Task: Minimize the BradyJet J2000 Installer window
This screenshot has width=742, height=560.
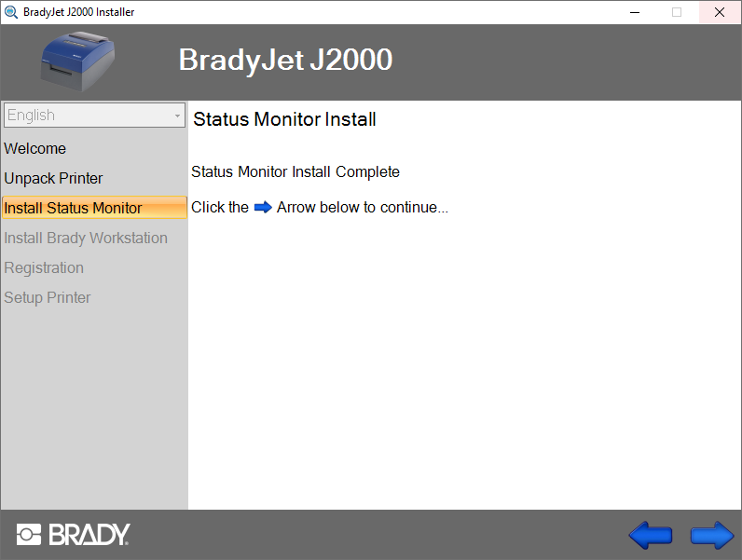Action: pyautogui.click(x=635, y=12)
